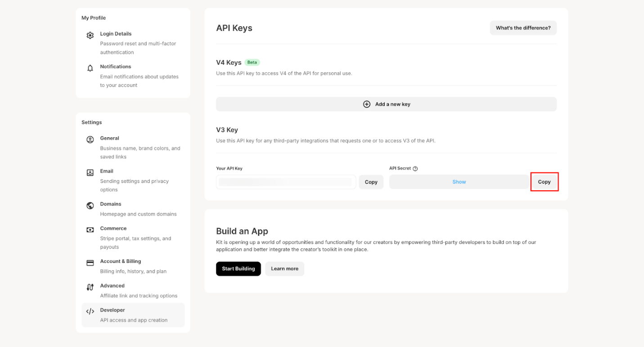Click the Notifications bell icon
The height and width of the screenshot is (347, 644).
(x=90, y=68)
